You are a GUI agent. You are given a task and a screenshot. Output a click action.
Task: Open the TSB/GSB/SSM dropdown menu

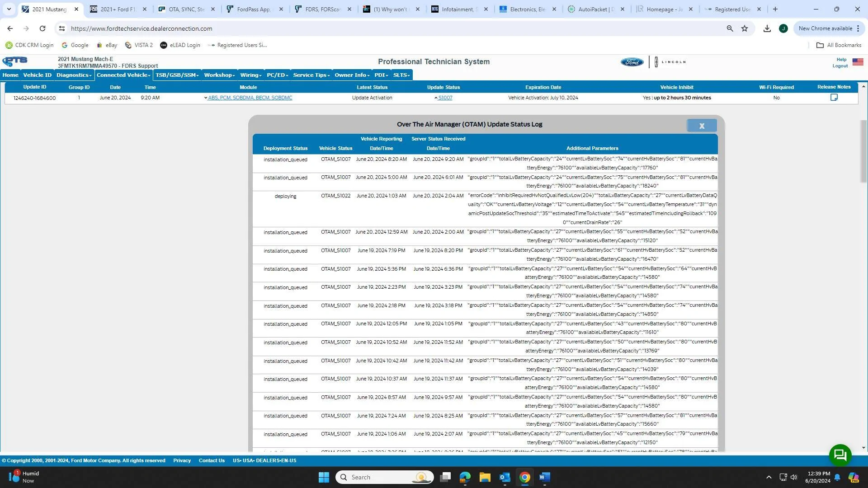point(177,75)
